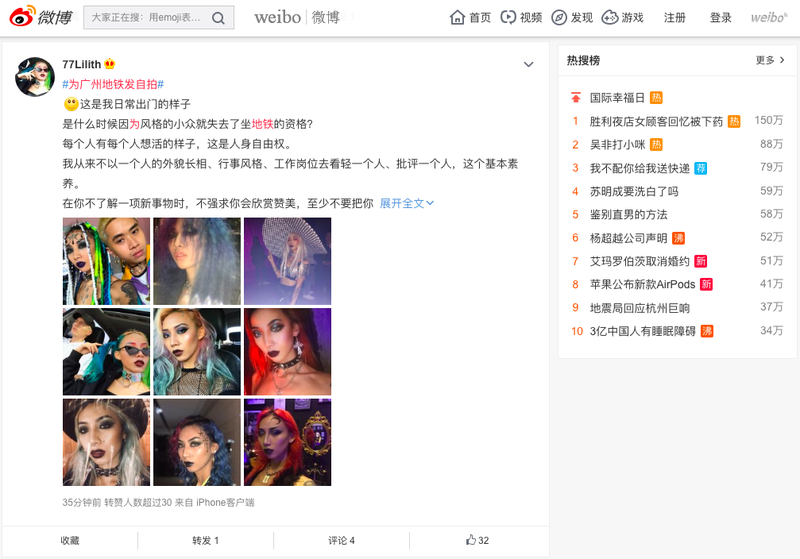The width and height of the screenshot is (800, 559).
Task: Click the search input field
Action: pyautogui.click(x=146, y=18)
